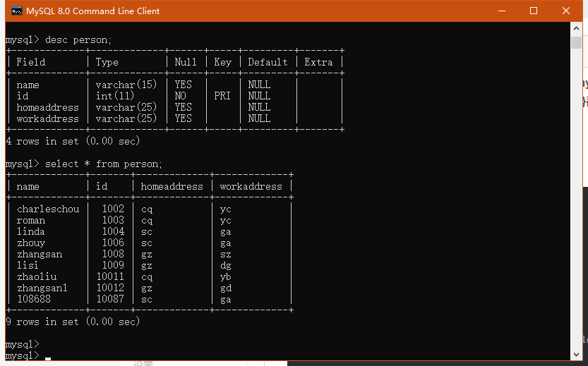
Task: Click 'homeaddress' in the desc Field column
Action: [x=47, y=107]
